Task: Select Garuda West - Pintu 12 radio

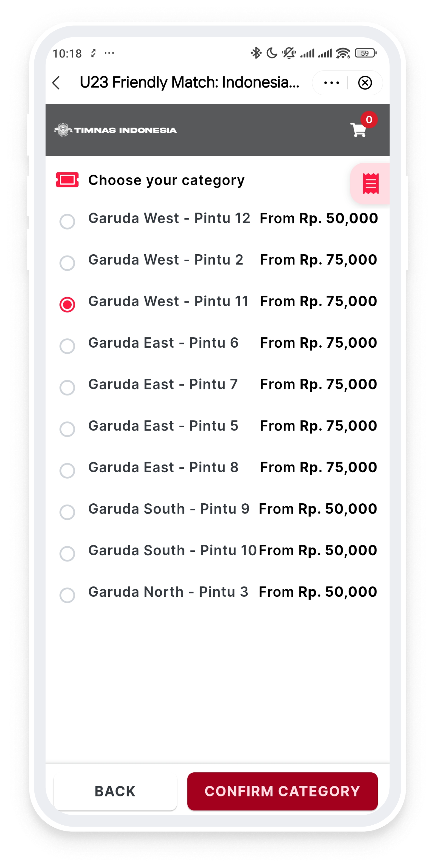Action: coord(67,222)
